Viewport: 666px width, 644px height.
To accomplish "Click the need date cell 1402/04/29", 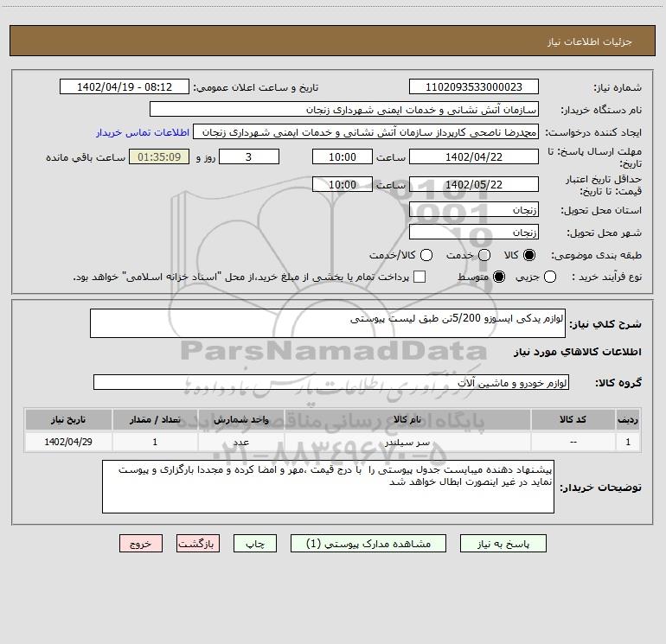I will click(x=68, y=442).
